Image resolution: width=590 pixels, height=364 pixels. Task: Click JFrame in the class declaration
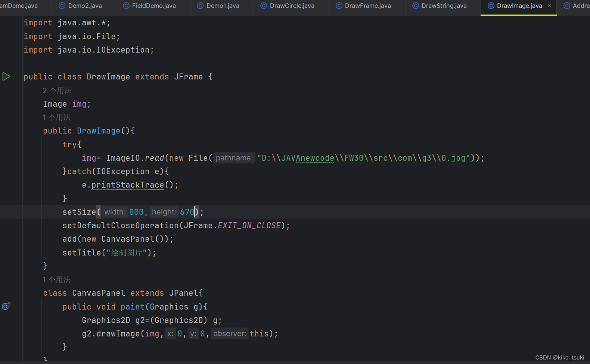189,77
